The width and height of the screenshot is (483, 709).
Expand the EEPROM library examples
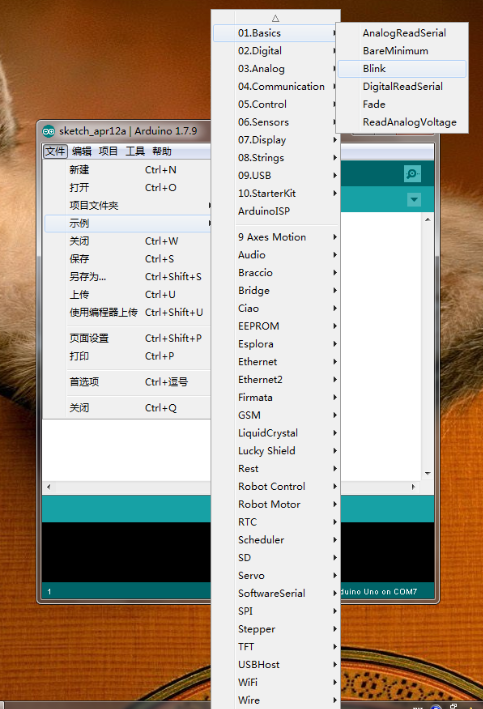pyautogui.click(x=275, y=326)
